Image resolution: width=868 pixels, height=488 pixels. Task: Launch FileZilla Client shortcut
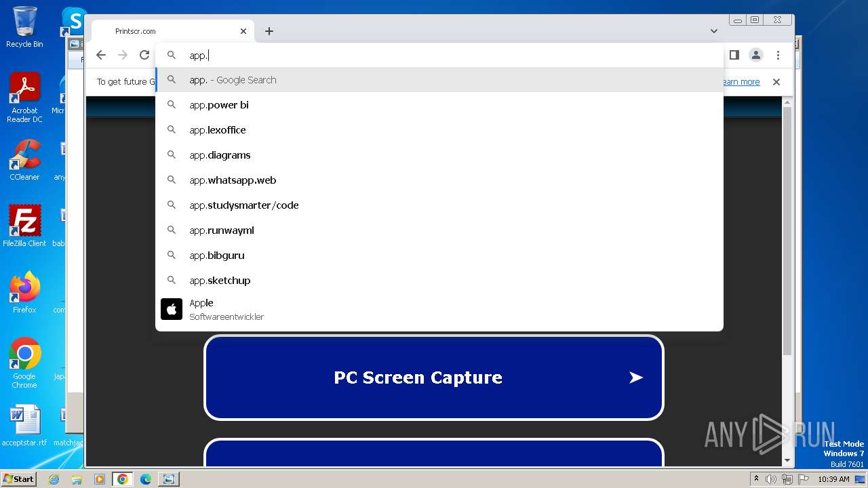pos(24,226)
